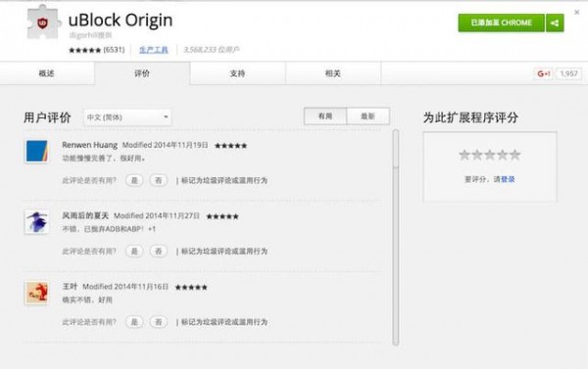Flag Renwen Huang's review as spam or abuse
This screenshot has width=588, height=369.
[224, 180]
